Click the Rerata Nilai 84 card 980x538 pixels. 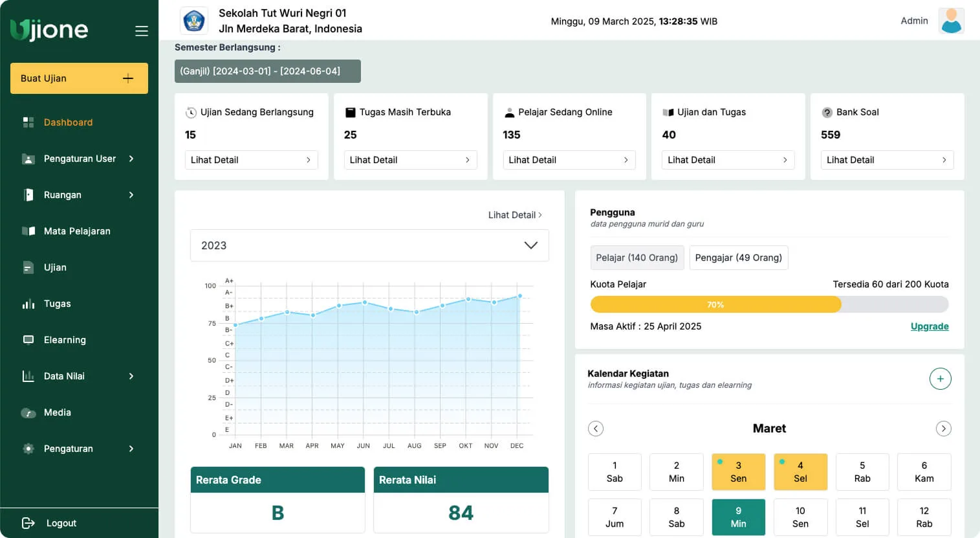coord(461,500)
